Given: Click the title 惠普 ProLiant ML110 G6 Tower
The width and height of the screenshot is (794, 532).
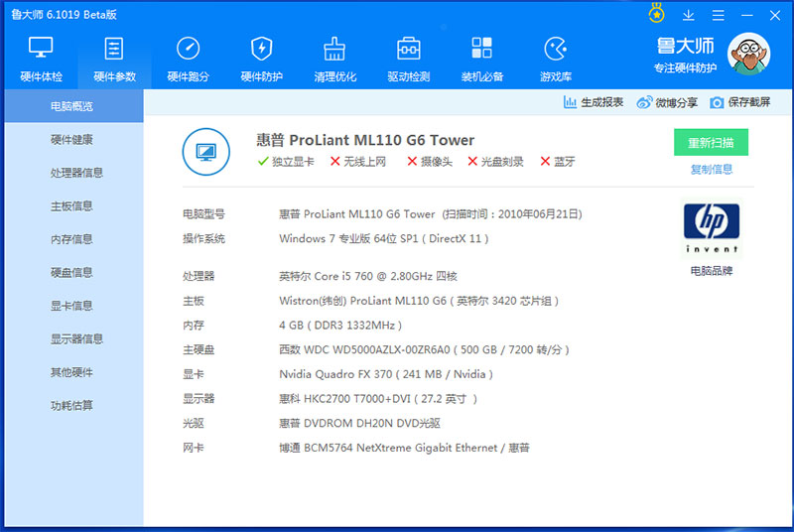Looking at the screenshot, I should point(365,140).
